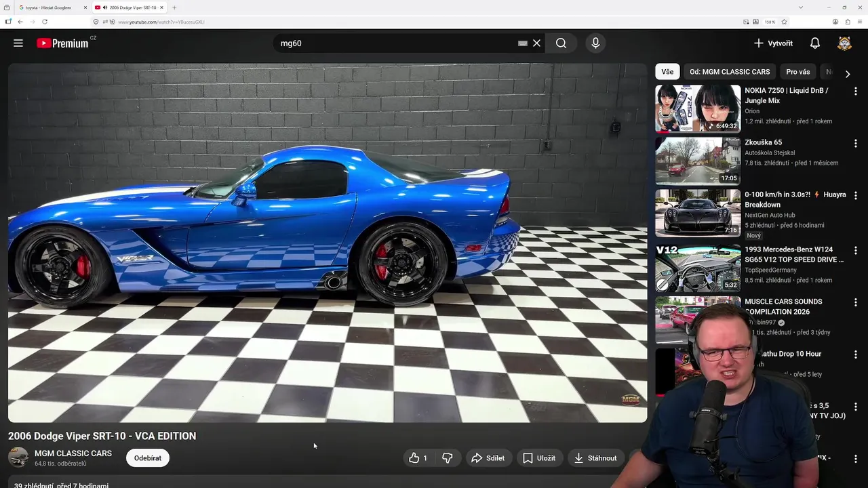Reset the 150 % zoom indicator
The image size is (868, 488).
coord(770,22)
